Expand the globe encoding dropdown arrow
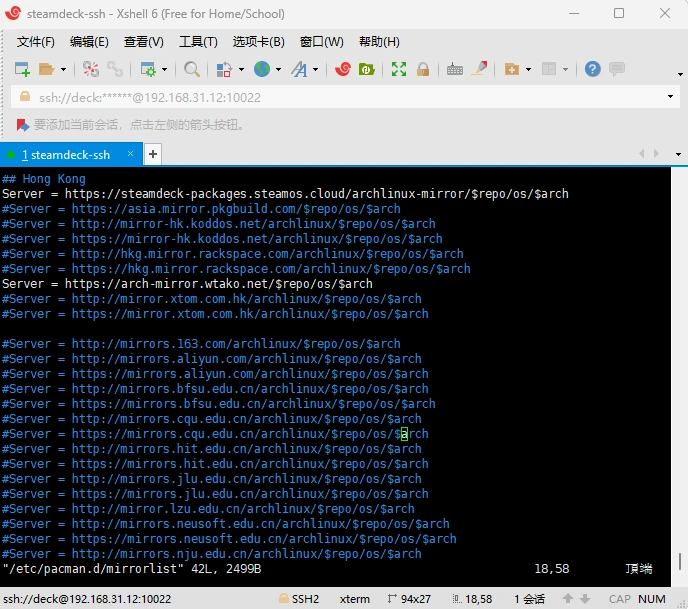This screenshot has width=688, height=609. 279,69
